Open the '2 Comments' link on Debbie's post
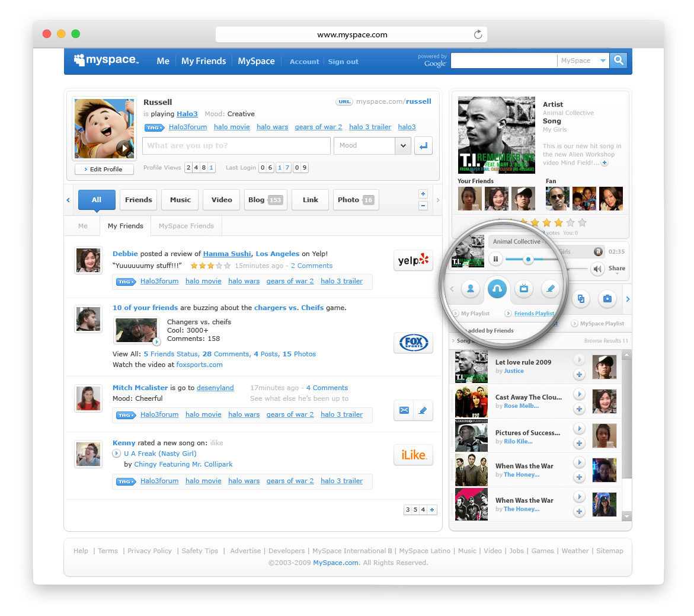 click(x=312, y=266)
